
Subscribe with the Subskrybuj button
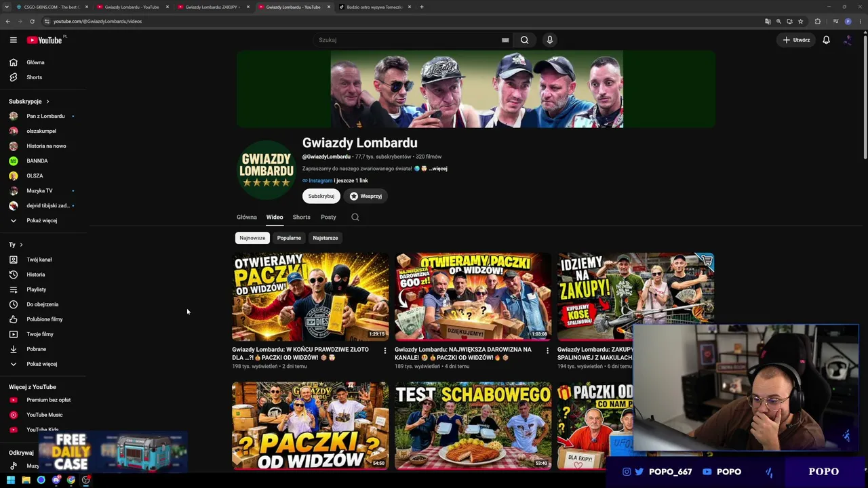coord(321,196)
